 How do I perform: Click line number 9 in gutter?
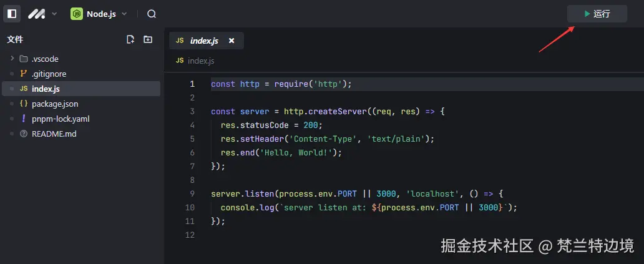(192, 194)
